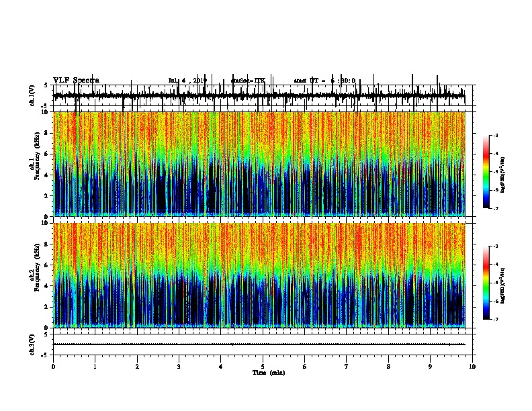Click the "4" tick on the time axis
This screenshot has height=411, width=532.
pyautogui.click(x=221, y=367)
